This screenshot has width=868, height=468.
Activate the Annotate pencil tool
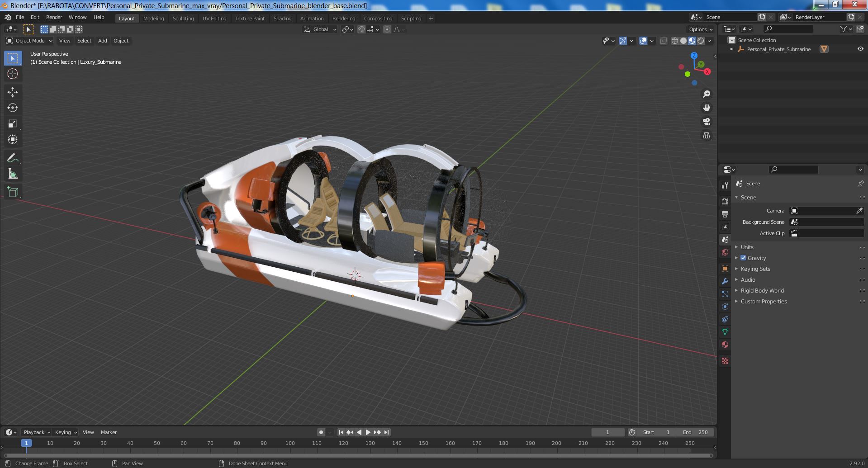click(x=12, y=158)
